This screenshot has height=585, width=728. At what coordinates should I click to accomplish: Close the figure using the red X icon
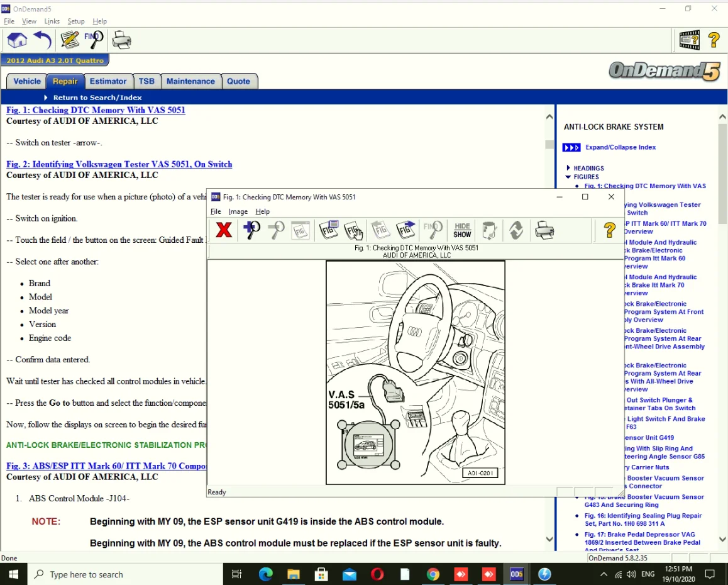coord(223,230)
